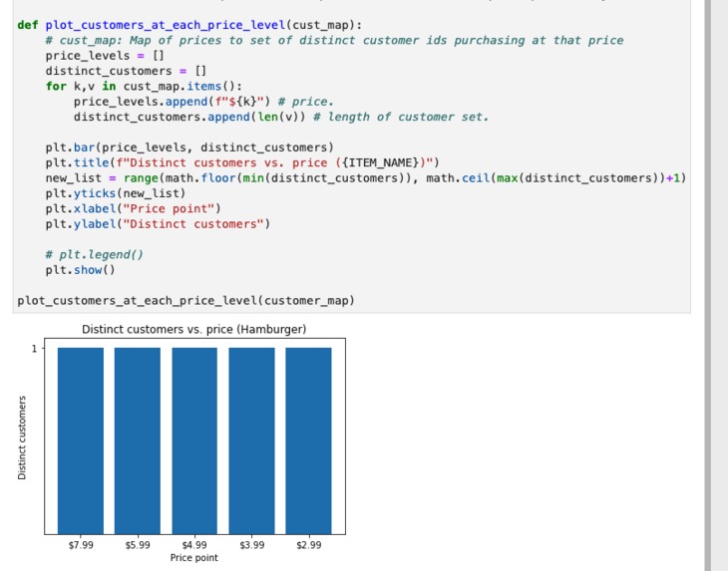Click the bar for $7.99
Screen dimensions: 728x571
(81, 440)
